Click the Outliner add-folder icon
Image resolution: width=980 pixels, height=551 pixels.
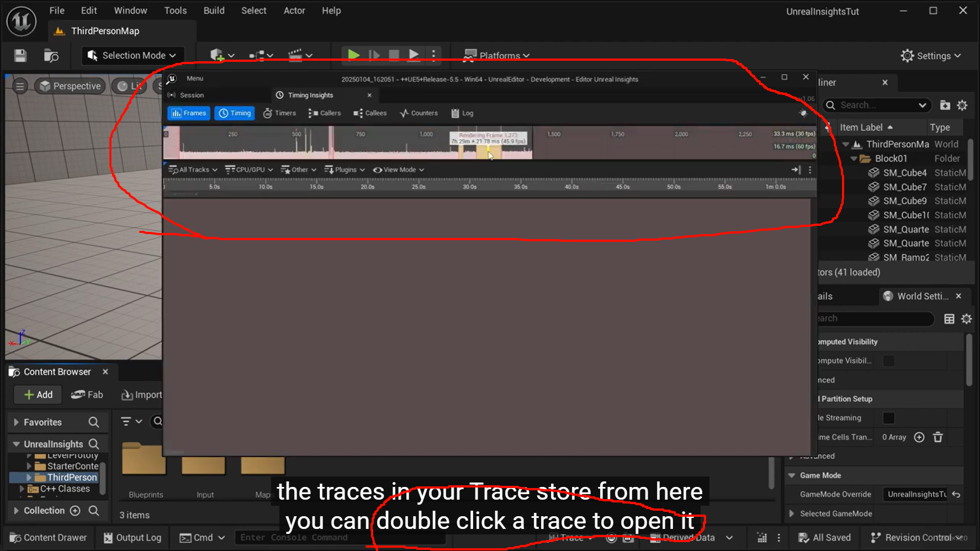click(x=945, y=105)
